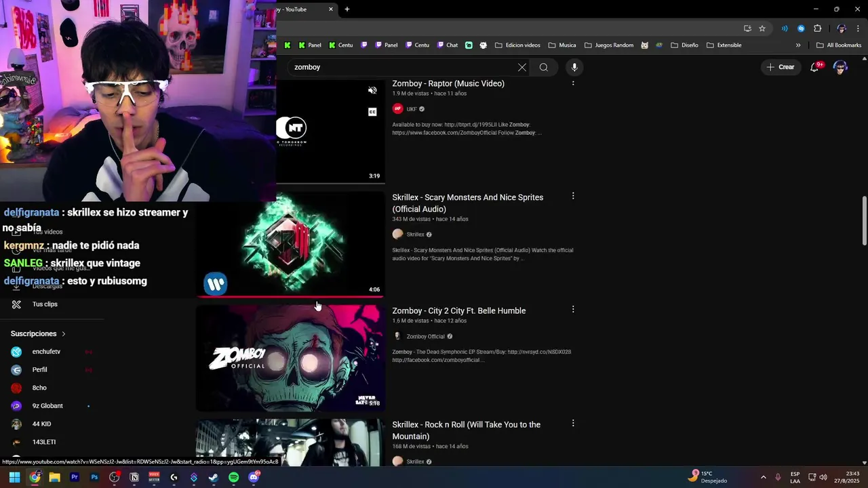The image size is (868, 488).
Task: Open Photoshop from the taskbar
Action: click(x=94, y=477)
